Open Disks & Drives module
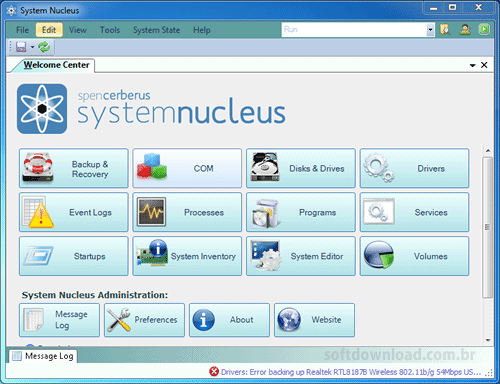This screenshot has width=500, height=384. click(301, 168)
